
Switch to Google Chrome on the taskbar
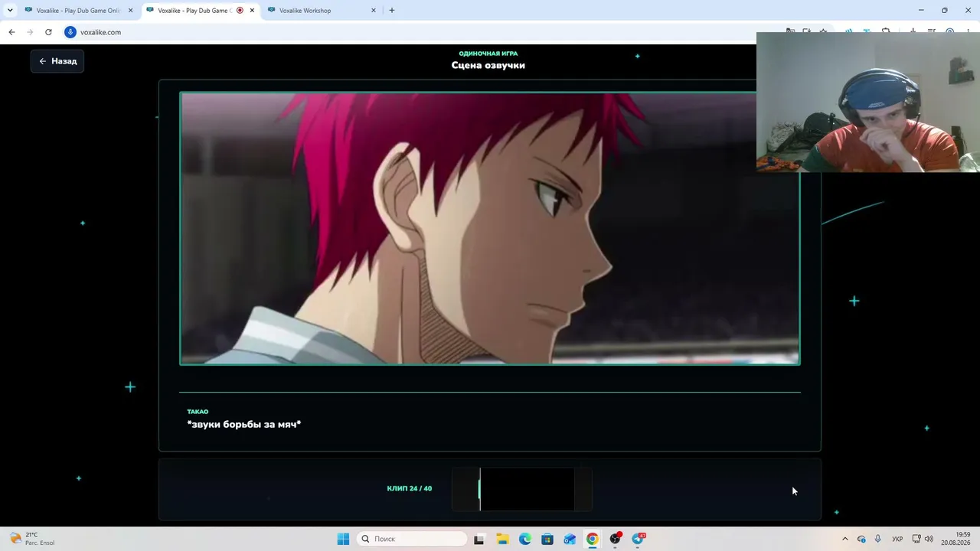[x=593, y=539]
